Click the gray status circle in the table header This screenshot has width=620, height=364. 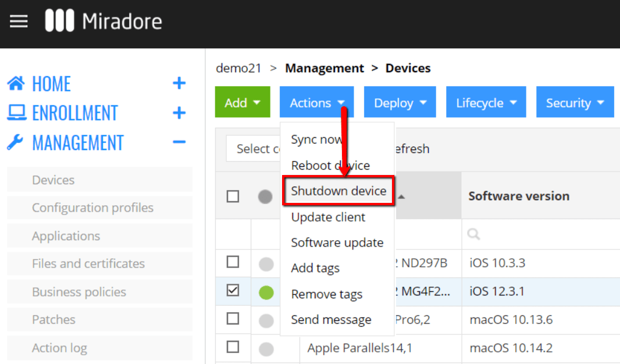pos(265,196)
